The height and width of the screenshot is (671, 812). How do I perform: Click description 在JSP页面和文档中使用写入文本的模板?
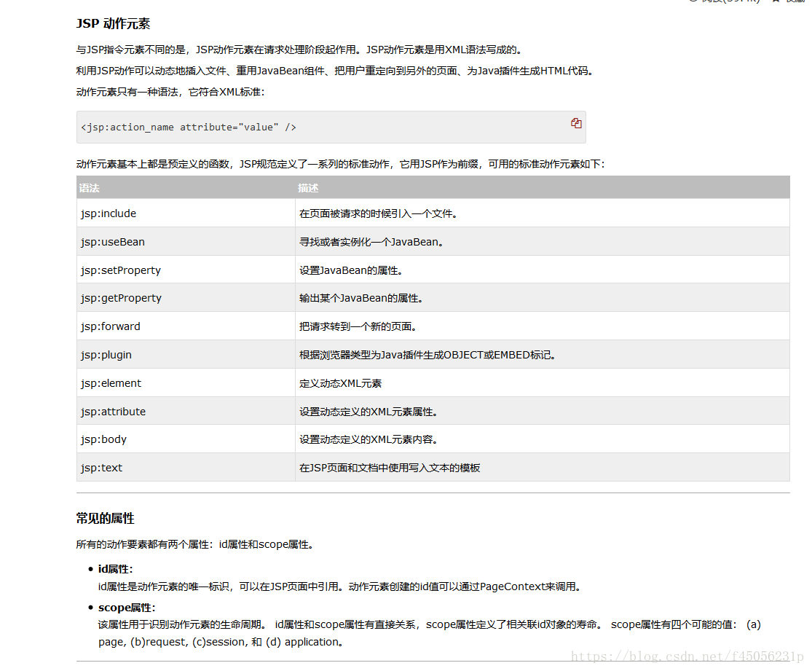click(x=390, y=468)
